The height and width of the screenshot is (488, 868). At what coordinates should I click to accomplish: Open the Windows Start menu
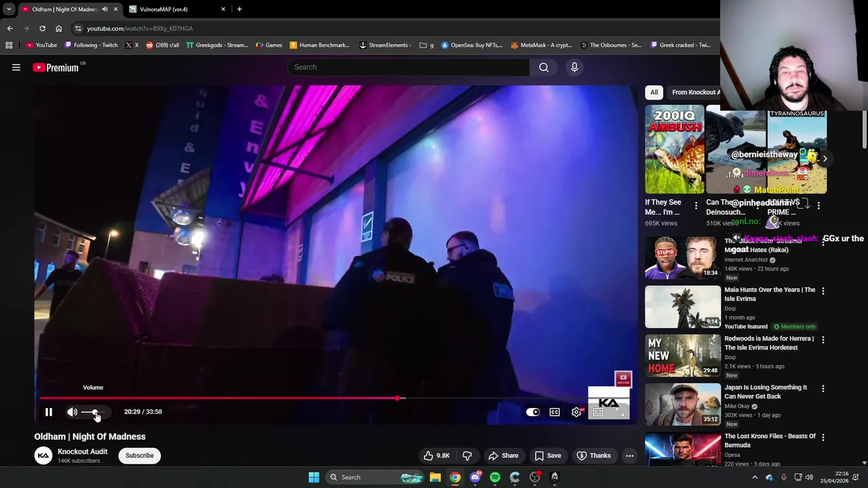313,477
